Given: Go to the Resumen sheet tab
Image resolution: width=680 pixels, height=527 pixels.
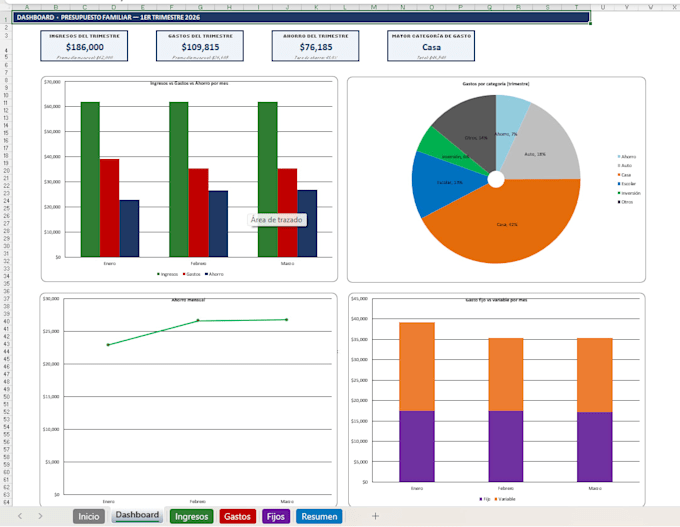Looking at the screenshot, I should click(x=319, y=516).
